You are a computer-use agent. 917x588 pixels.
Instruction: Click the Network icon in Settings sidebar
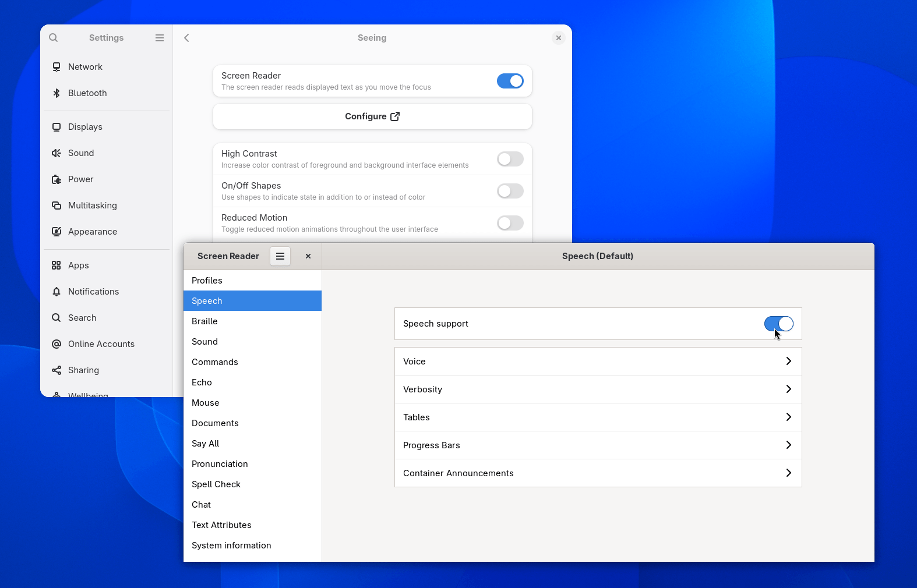57,67
